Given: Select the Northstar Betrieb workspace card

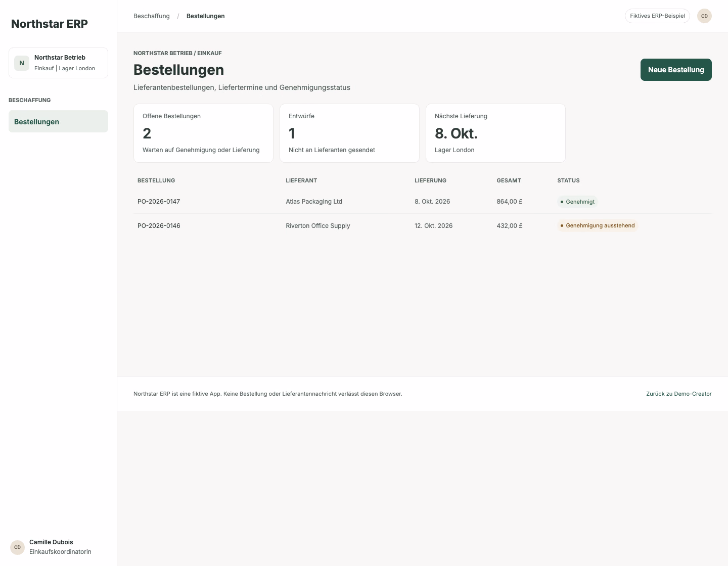Looking at the screenshot, I should coord(58,63).
